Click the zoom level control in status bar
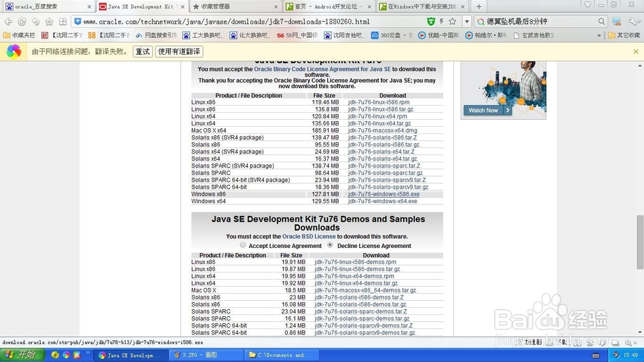Image resolution: width=644 pixels, height=362 pixels. tap(630, 342)
